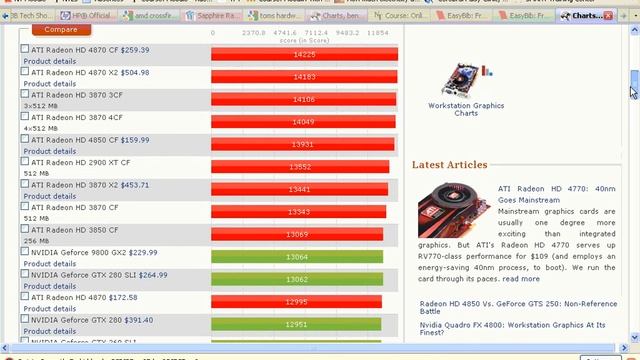Close the active 'Charts...' tab

pyautogui.click(x=608, y=16)
